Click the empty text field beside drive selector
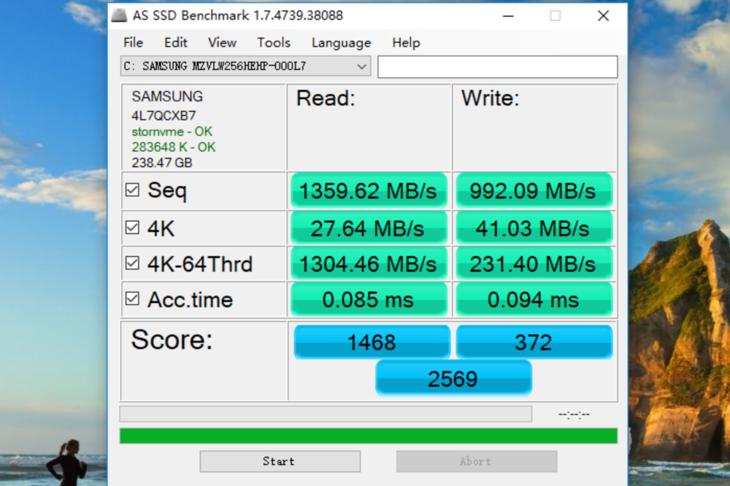Screen dimensions: 730x486 click(x=497, y=66)
